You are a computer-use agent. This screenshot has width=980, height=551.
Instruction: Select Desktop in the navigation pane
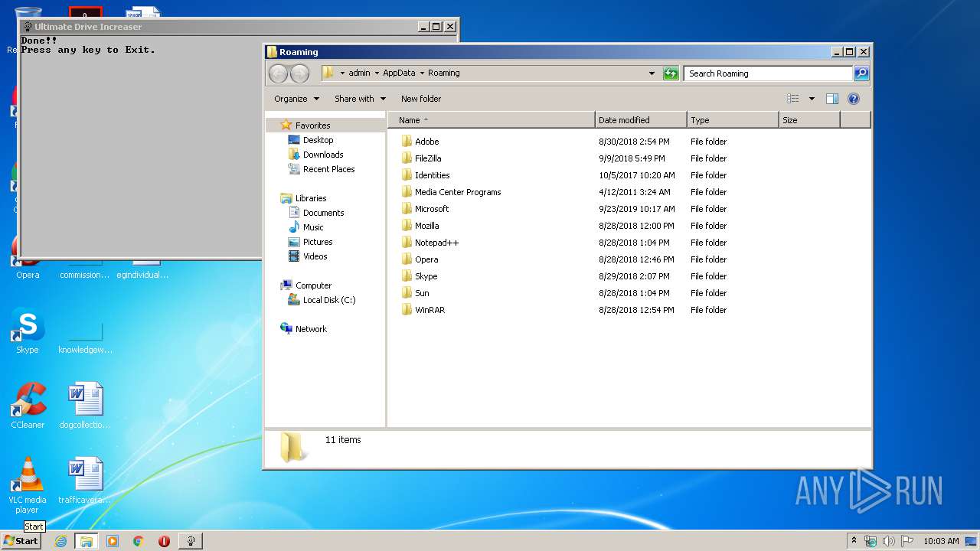[318, 140]
